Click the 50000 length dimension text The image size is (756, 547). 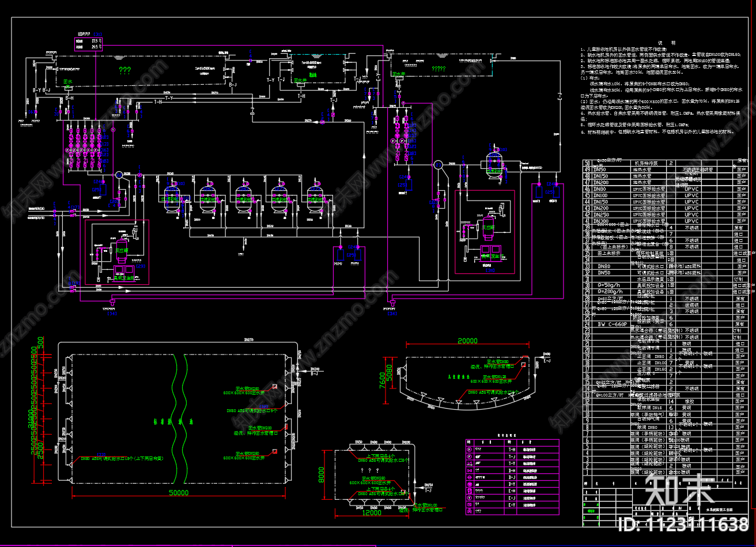(x=179, y=493)
